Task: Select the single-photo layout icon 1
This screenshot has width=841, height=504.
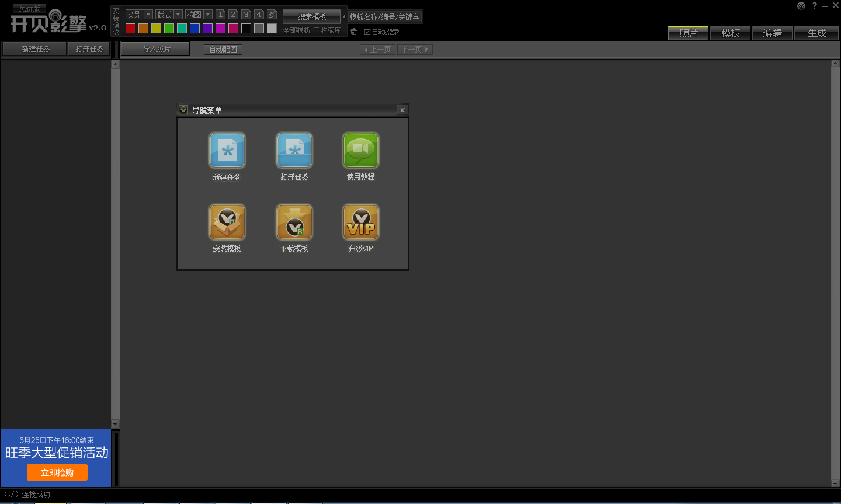Action: tap(220, 15)
